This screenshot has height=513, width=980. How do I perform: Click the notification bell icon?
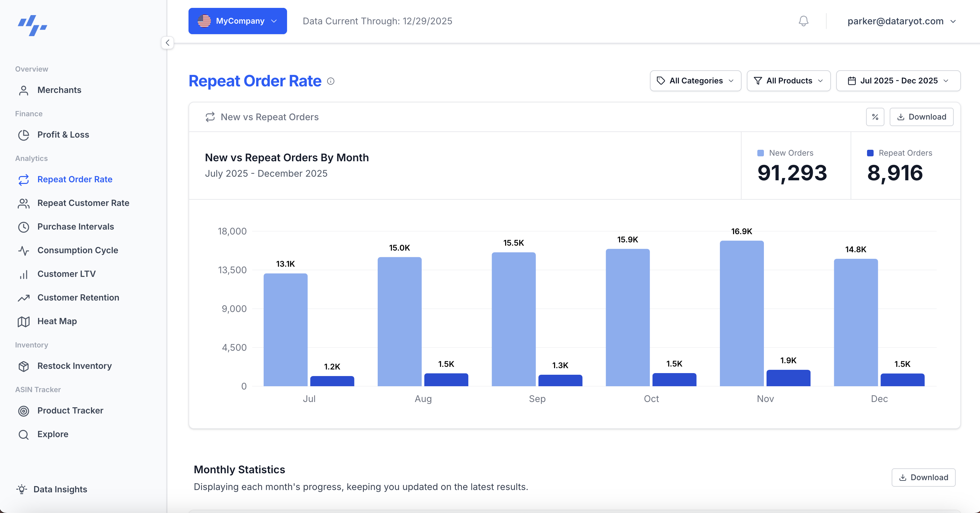click(804, 21)
